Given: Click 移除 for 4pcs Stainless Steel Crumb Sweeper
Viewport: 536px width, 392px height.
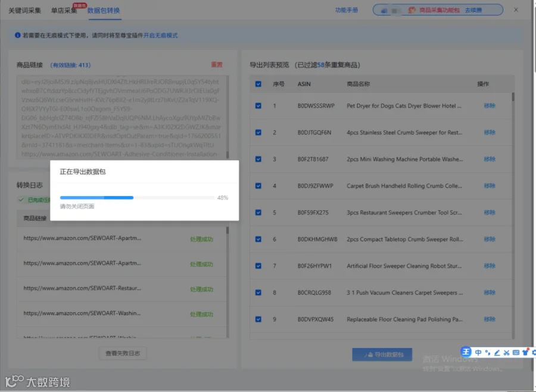Looking at the screenshot, I should (x=490, y=132).
